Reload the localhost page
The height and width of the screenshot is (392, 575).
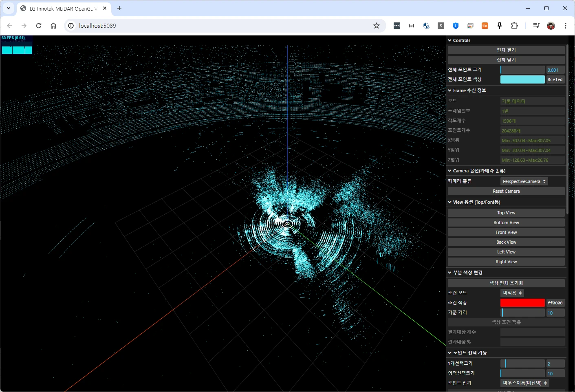coord(39,26)
